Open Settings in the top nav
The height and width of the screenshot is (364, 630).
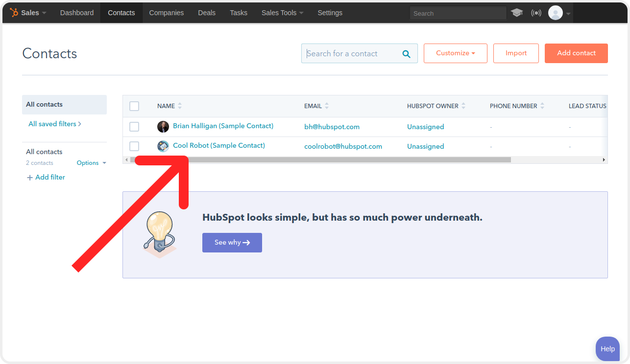tap(330, 13)
